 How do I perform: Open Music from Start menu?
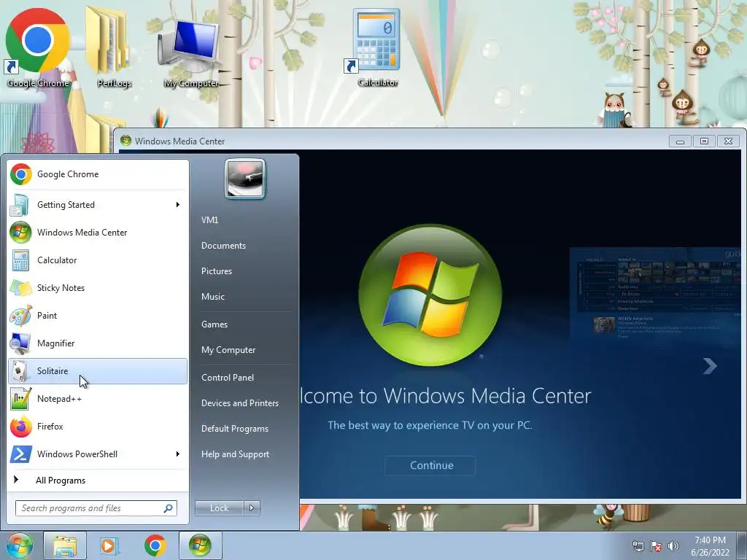pyautogui.click(x=212, y=297)
